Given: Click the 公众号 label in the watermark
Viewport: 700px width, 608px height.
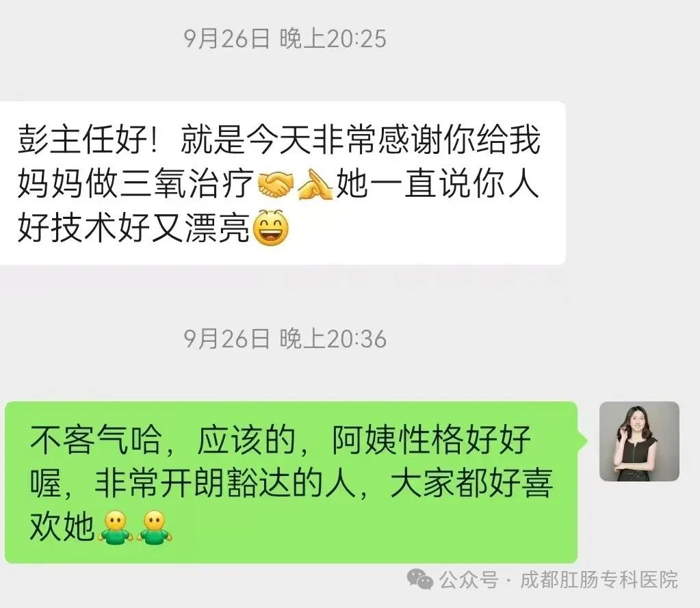Looking at the screenshot, I should coord(468,580).
